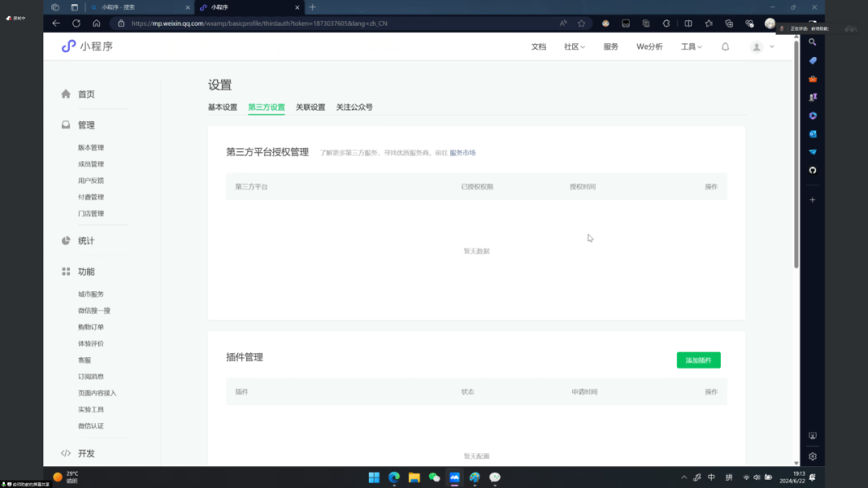Open 微信搜一搜 in the sidebar
The width and height of the screenshot is (868, 488).
click(94, 311)
